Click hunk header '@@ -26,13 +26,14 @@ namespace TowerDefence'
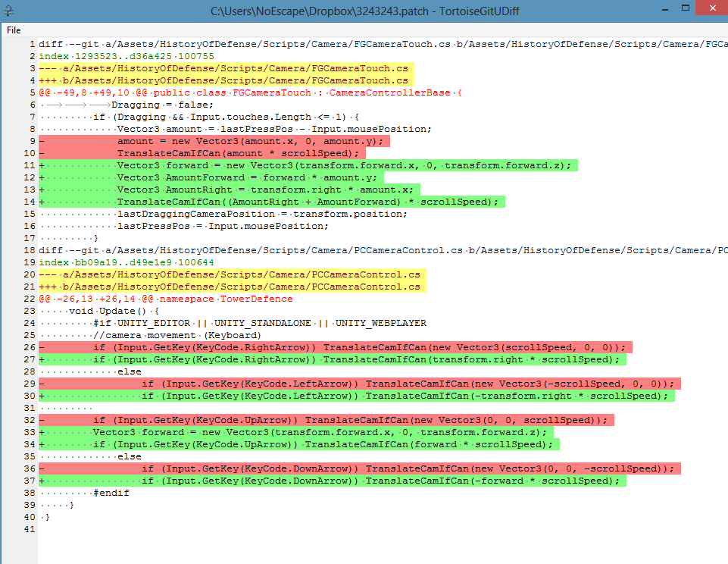728x564 pixels. (x=166, y=299)
